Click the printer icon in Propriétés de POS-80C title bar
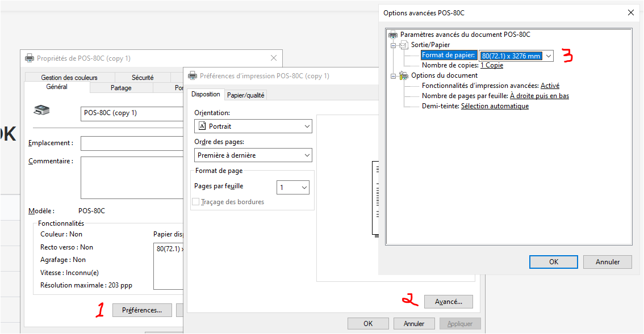This screenshot has height=334, width=644. pyautogui.click(x=30, y=58)
